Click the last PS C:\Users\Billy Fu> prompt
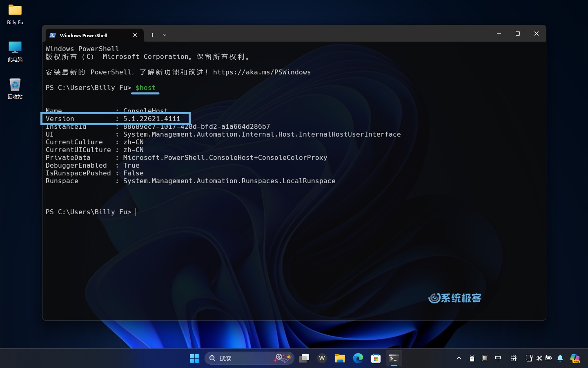Image resolution: width=588 pixels, height=368 pixels. point(89,212)
